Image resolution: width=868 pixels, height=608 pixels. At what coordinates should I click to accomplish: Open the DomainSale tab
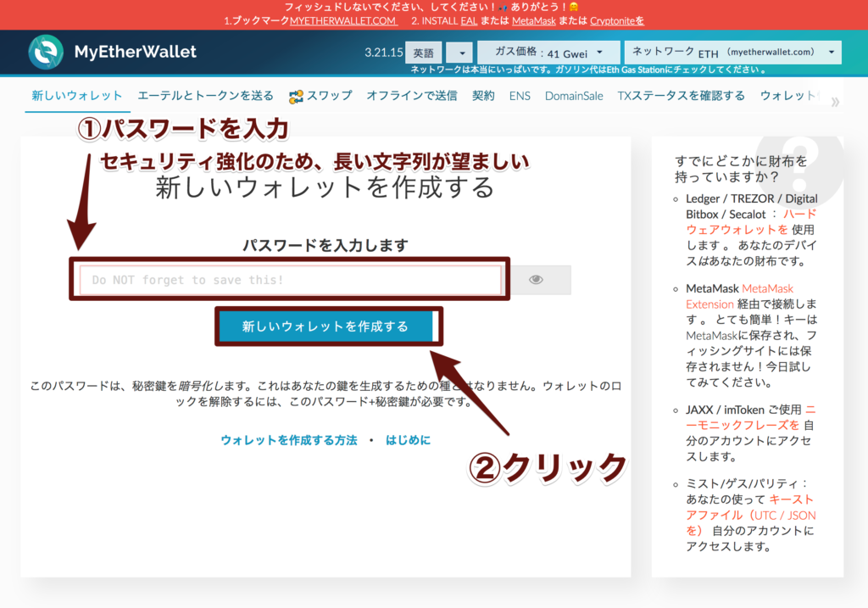[574, 96]
